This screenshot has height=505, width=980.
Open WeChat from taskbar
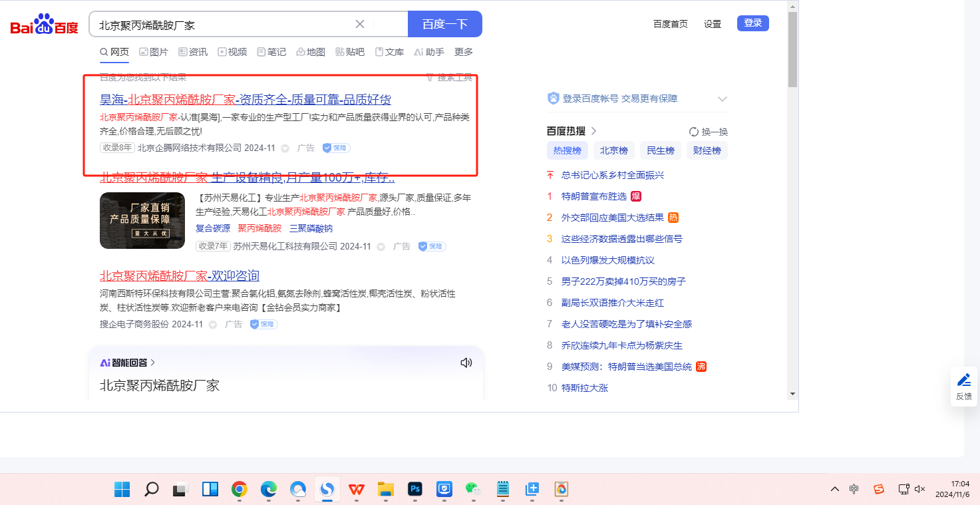(x=473, y=490)
